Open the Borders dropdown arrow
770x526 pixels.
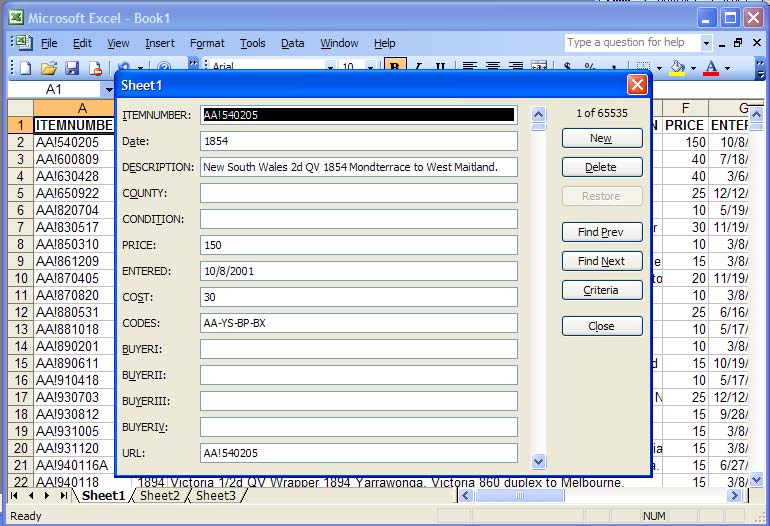pos(659,67)
